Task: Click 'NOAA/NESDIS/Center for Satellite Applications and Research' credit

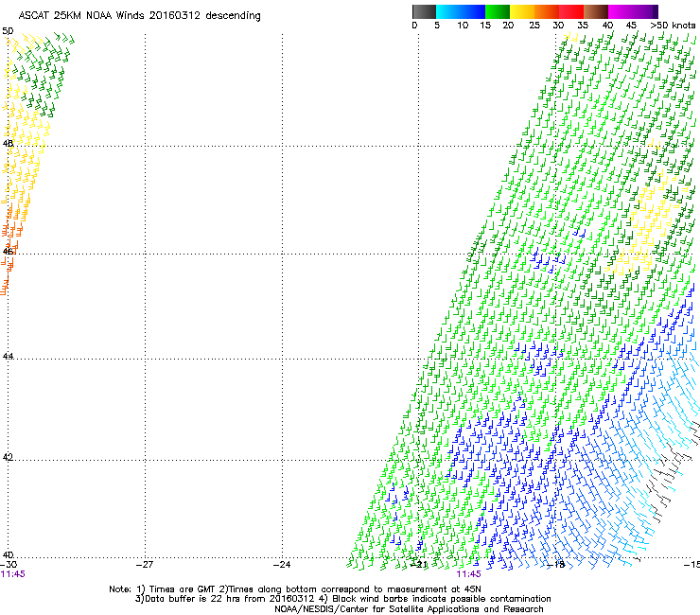Action: click(409, 609)
